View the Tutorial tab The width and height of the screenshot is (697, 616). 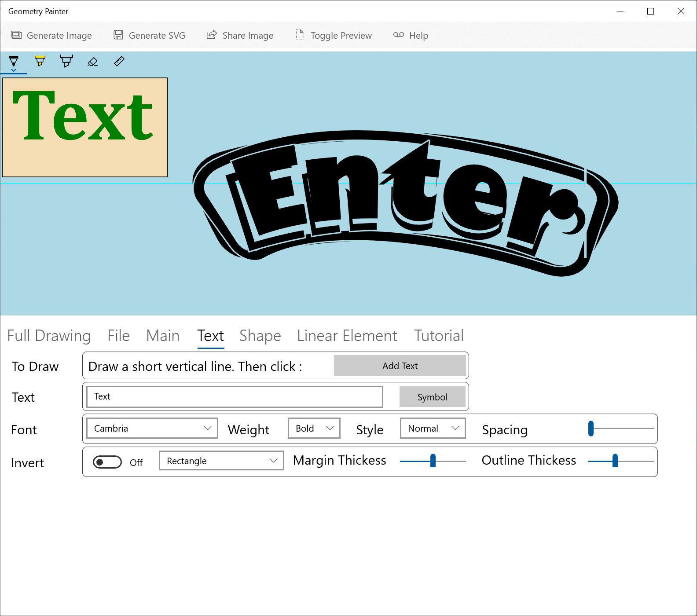pos(439,336)
